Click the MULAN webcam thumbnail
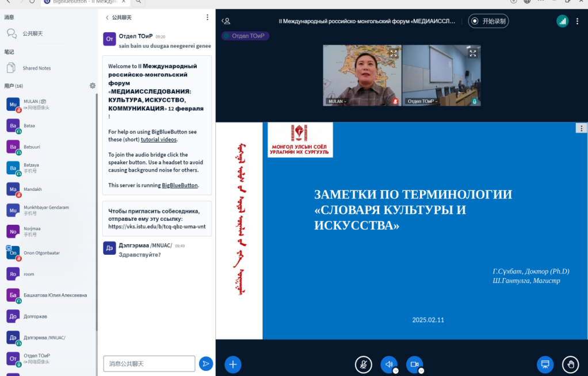Viewport: 588px width, 376px height. click(x=362, y=75)
